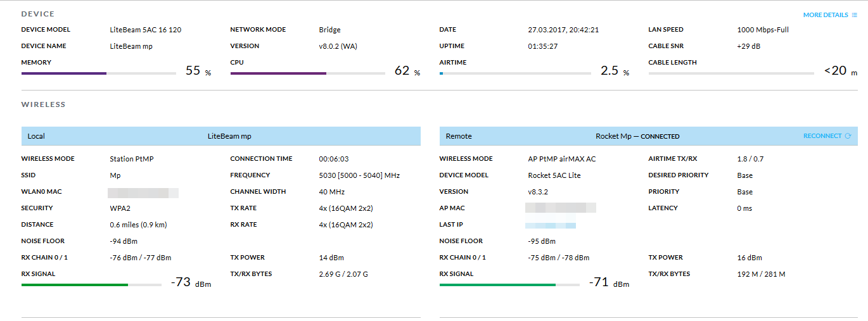868x321 pixels.
Task: Click the blurred AP MAC value
Action: coord(561,208)
